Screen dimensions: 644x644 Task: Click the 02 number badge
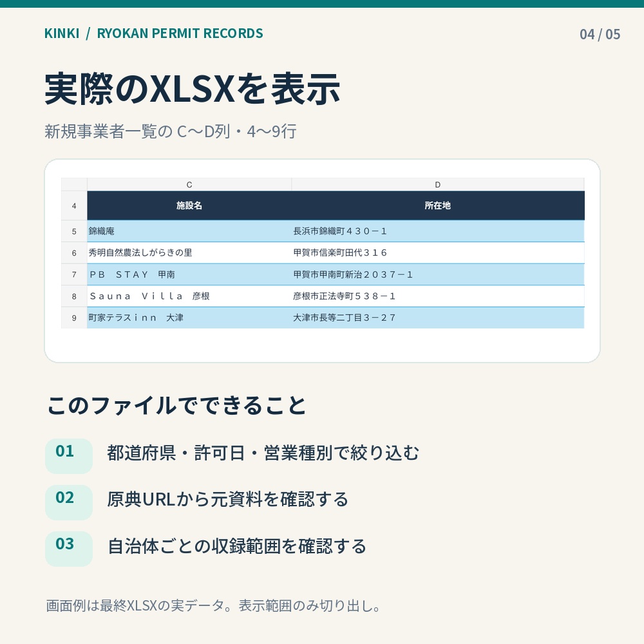pyautogui.click(x=69, y=502)
